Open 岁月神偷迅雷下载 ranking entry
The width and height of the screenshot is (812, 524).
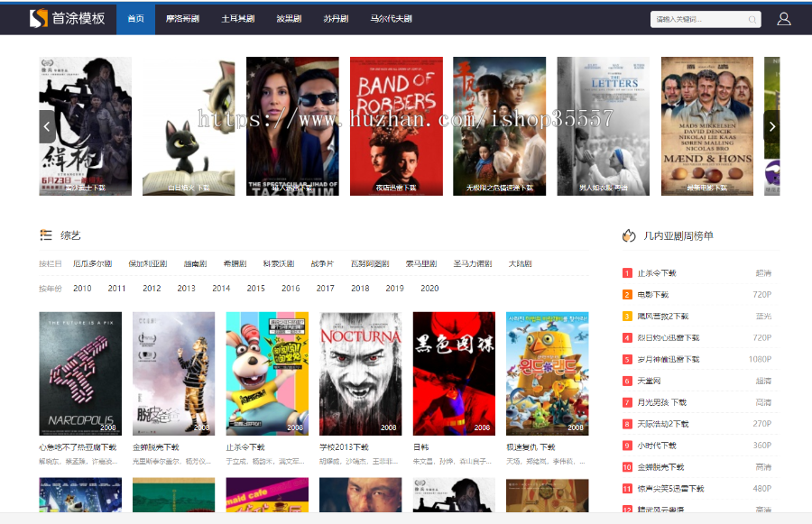pyautogui.click(x=668, y=360)
